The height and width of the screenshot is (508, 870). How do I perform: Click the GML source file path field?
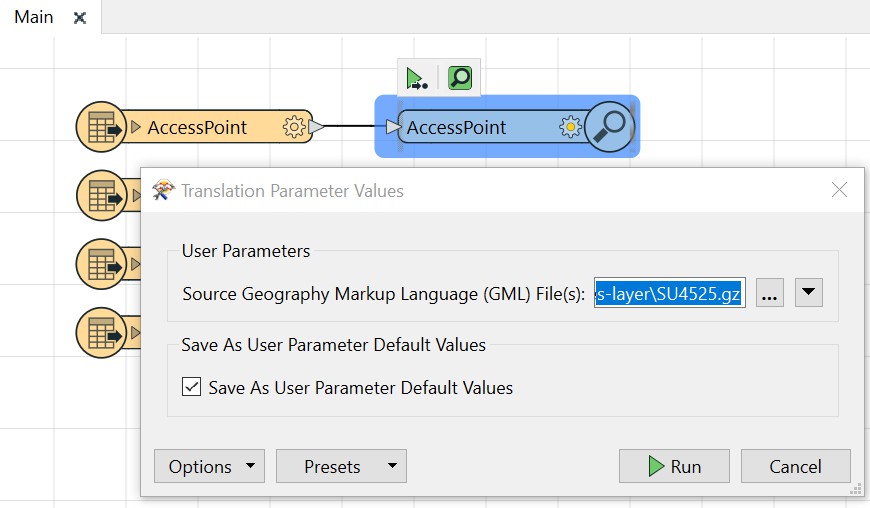pos(669,293)
